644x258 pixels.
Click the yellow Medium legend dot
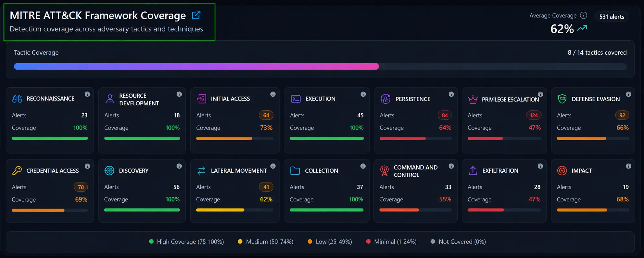(x=240, y=241)
